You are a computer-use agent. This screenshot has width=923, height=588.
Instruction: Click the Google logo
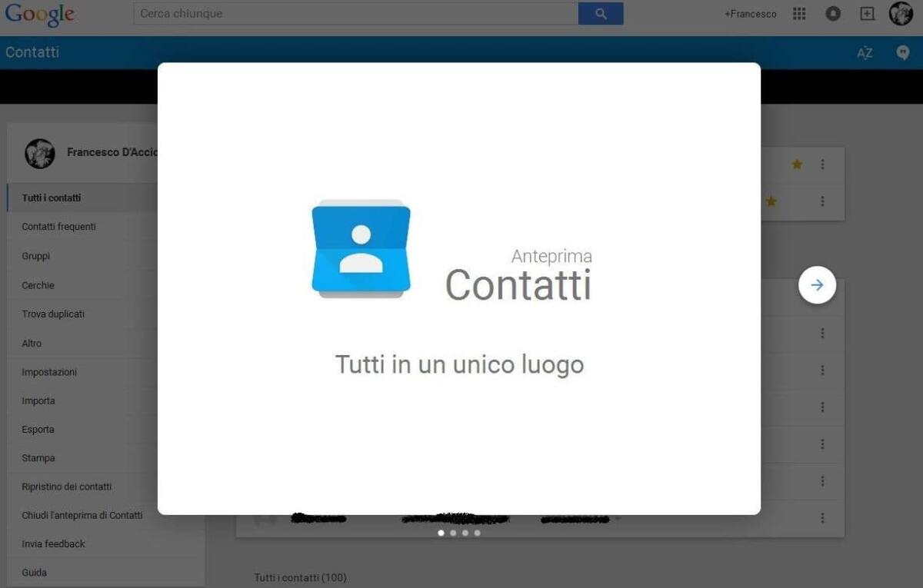[39, 14]
